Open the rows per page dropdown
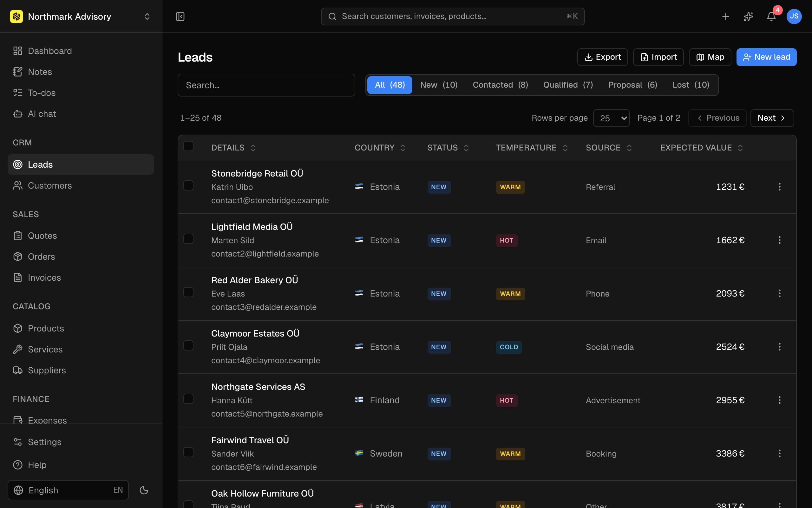 (x=611, y=118)
